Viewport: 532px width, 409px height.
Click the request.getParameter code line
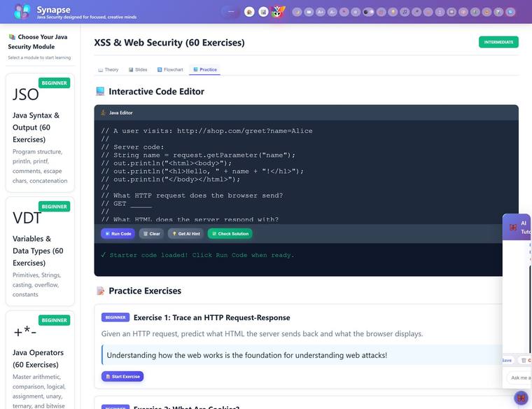(x=198, y=155)
